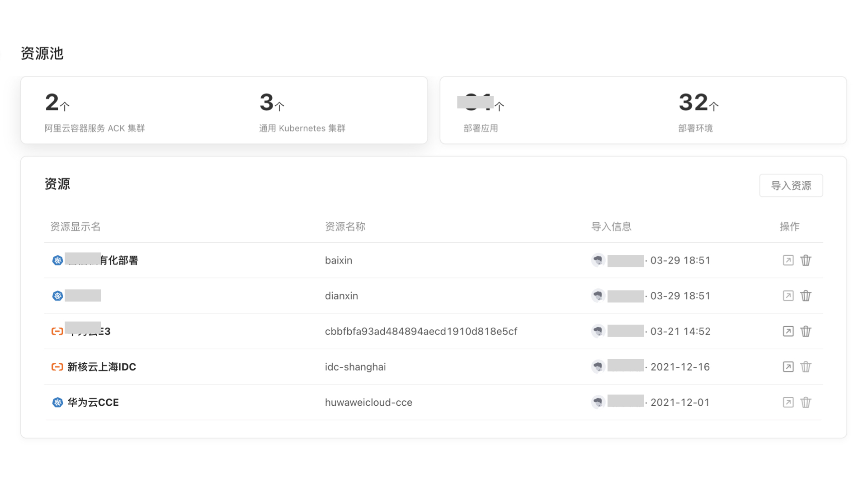The width and height of the screenshot is (868, 488).
Task: Click the 导入资源 button
Action: [x=791, y=185]
